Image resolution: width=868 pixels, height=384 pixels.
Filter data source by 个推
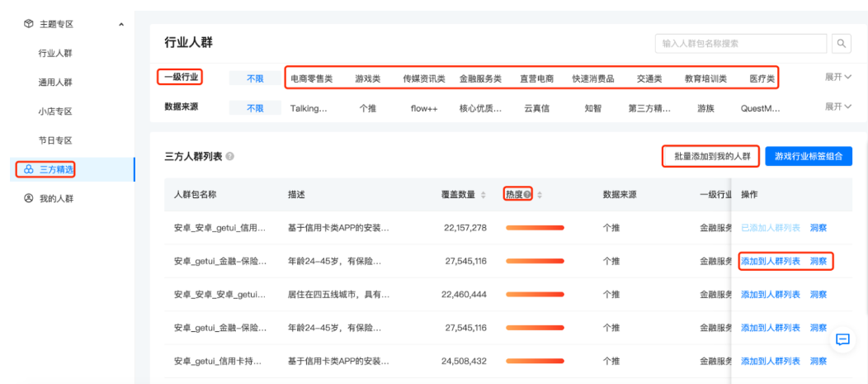tap(367, 108)
